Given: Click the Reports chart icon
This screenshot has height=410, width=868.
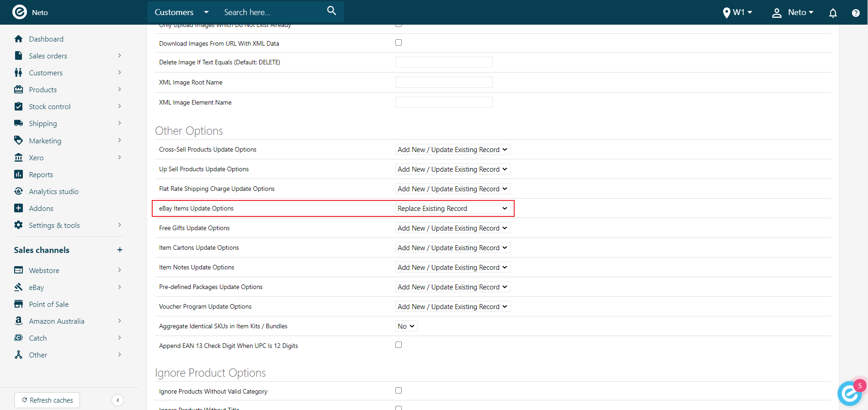Looking at the screenshot, I should point(18,174).
